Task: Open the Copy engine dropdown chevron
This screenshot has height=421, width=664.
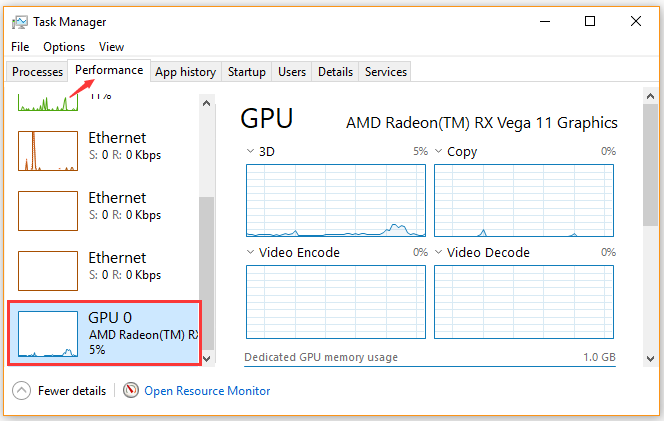Action: [439, 151]
